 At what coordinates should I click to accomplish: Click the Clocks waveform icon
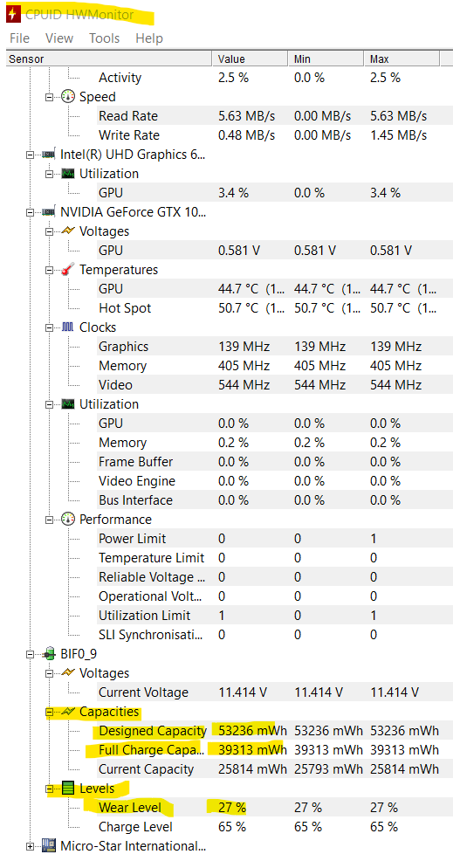tap(67, 327)
